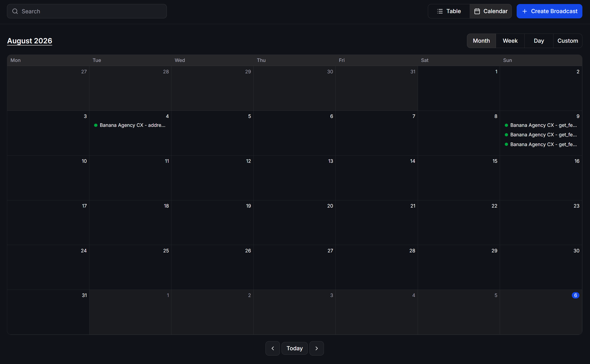Select the Month view tab
Screen dimensions: 590x364
coord(481,41)
